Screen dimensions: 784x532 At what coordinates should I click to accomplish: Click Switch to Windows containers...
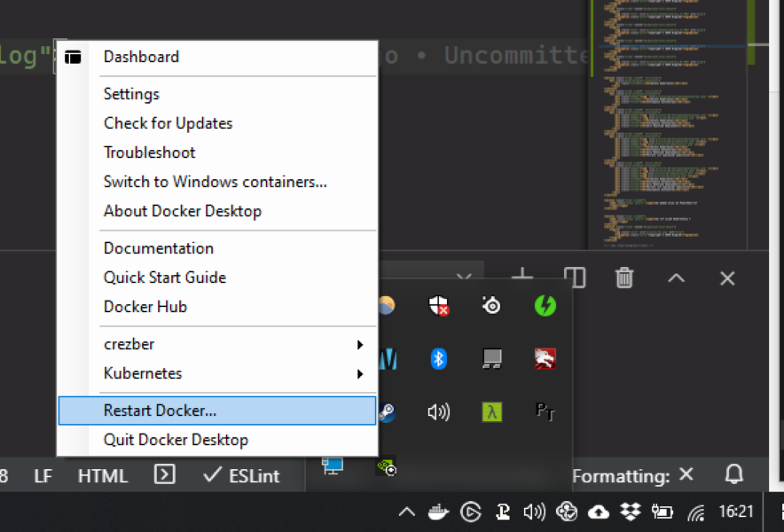[x=217, y=182]
